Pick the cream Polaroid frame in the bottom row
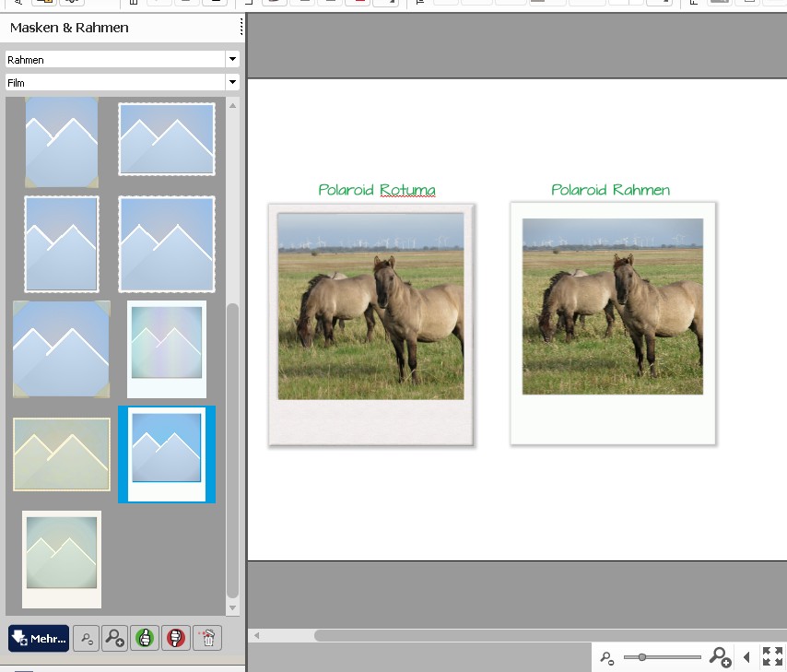The height and width of the screenshot is (672, 787). (x=62, y=559)
